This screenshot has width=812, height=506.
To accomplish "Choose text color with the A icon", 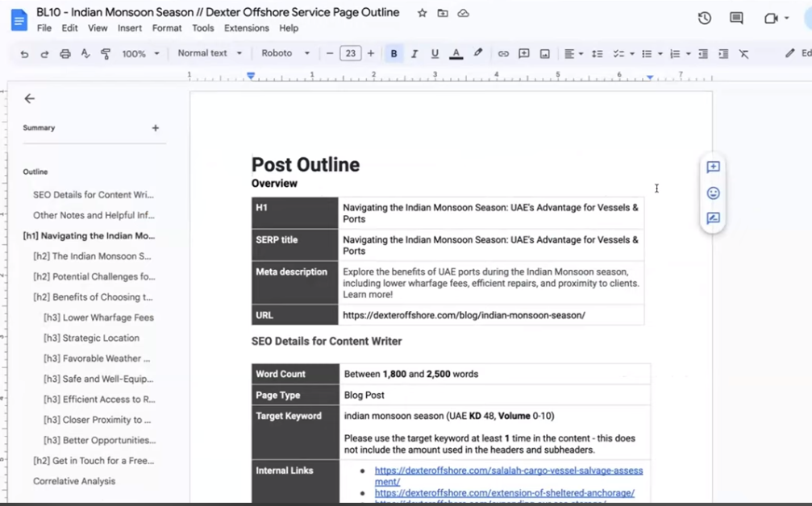I will (456, 54).
